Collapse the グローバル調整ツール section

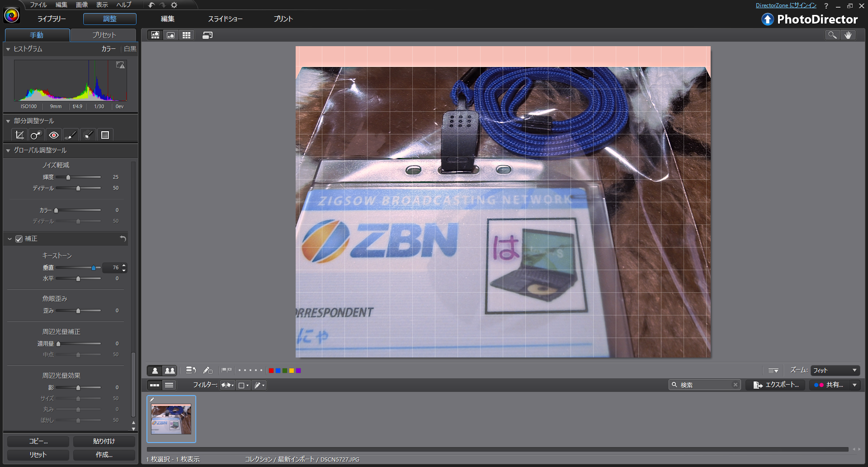tap(8, 150)
